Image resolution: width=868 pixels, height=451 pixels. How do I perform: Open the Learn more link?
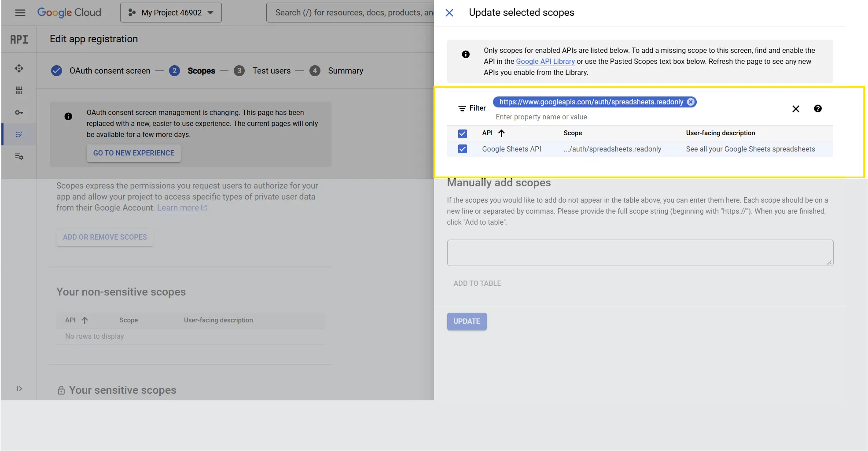click(x=182, y=208)
